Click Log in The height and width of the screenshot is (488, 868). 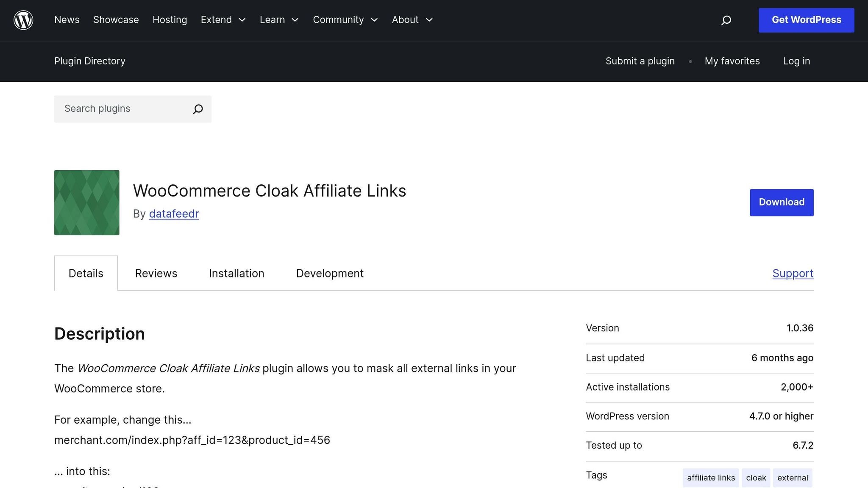[796, 61]
